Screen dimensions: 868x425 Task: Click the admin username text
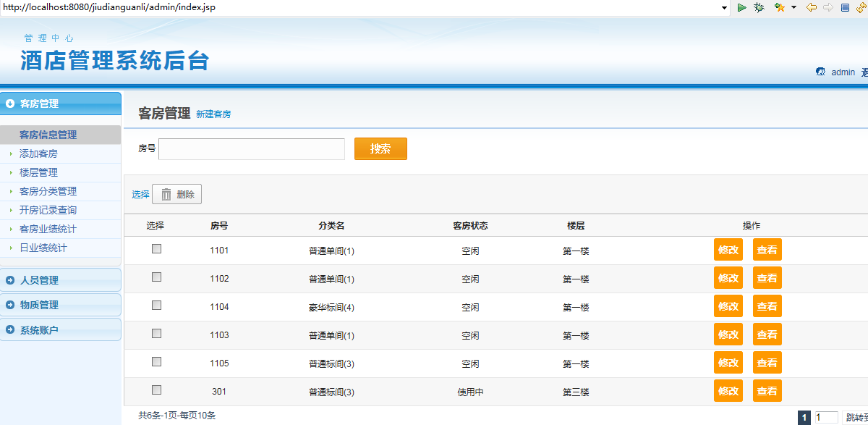point(843,72)
